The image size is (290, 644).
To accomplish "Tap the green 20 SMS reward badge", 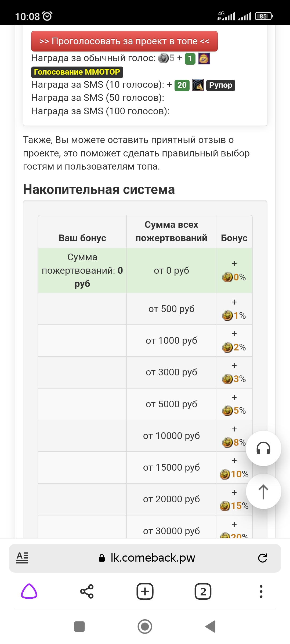I will point(182,85).
